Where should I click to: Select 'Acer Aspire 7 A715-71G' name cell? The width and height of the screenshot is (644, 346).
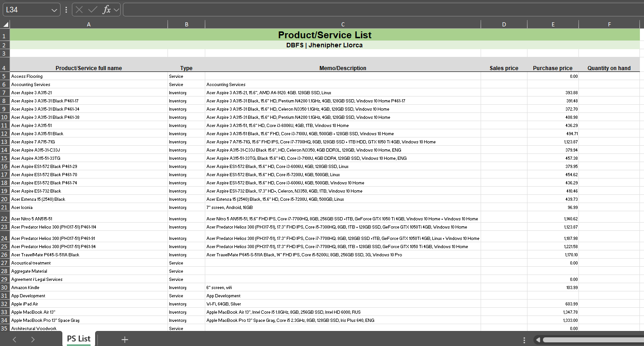[89, 142]
